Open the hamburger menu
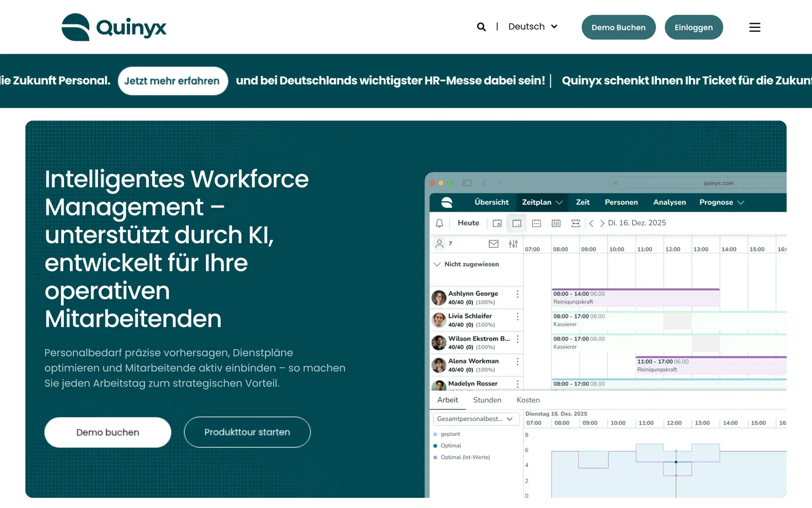The width and height of the screenshot is (812, 508). [755, 27]
